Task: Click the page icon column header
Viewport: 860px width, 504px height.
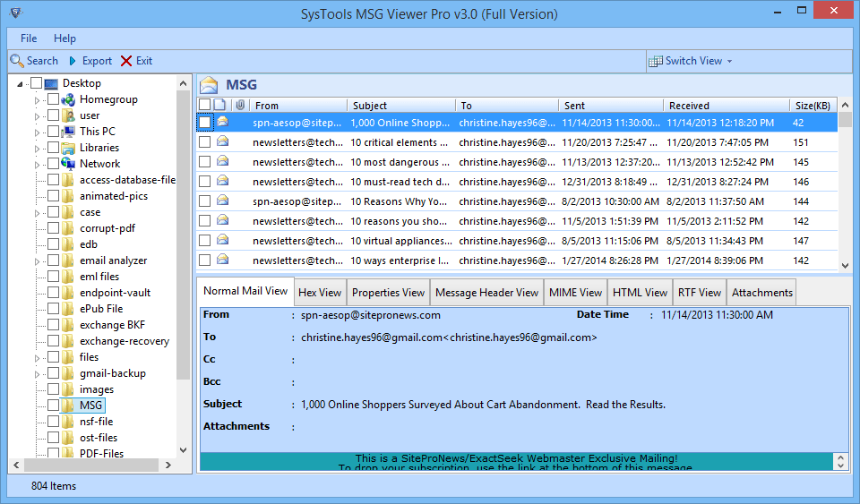Action: click(x=220, y=105)
